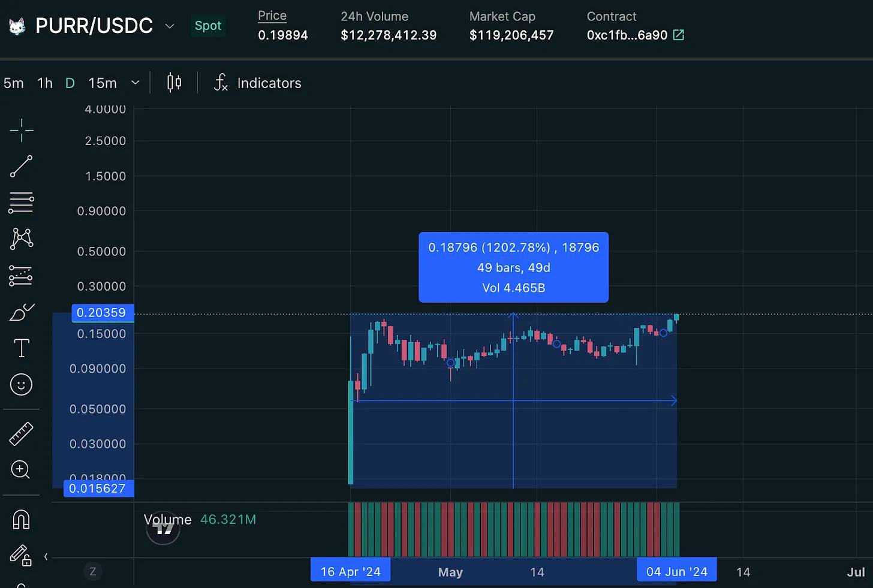Select the Text annotation tool

tap(22, 348)
